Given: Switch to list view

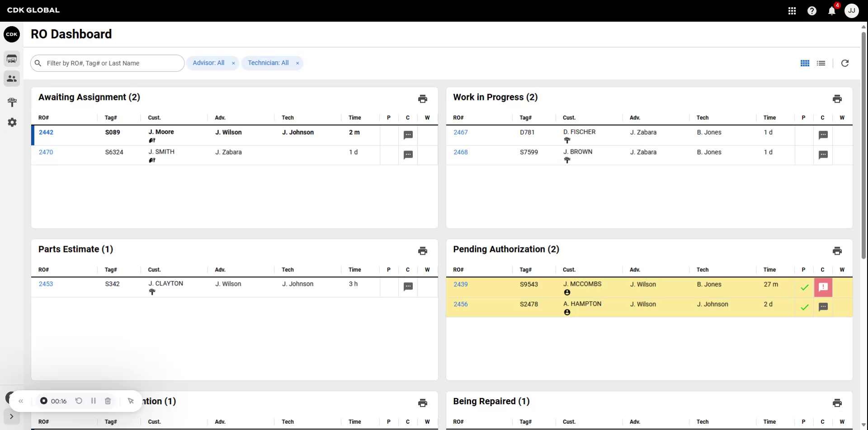Looking at the screenshot, I should [x=821, y=63].
